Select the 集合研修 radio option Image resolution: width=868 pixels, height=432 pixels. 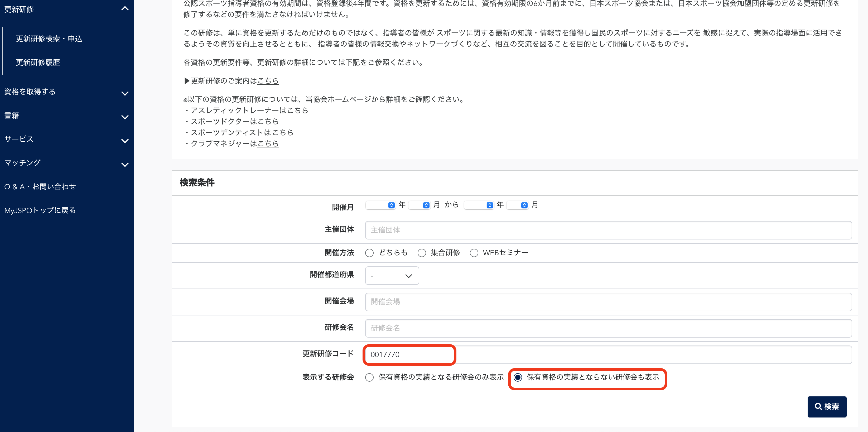(x=422, y=253)
